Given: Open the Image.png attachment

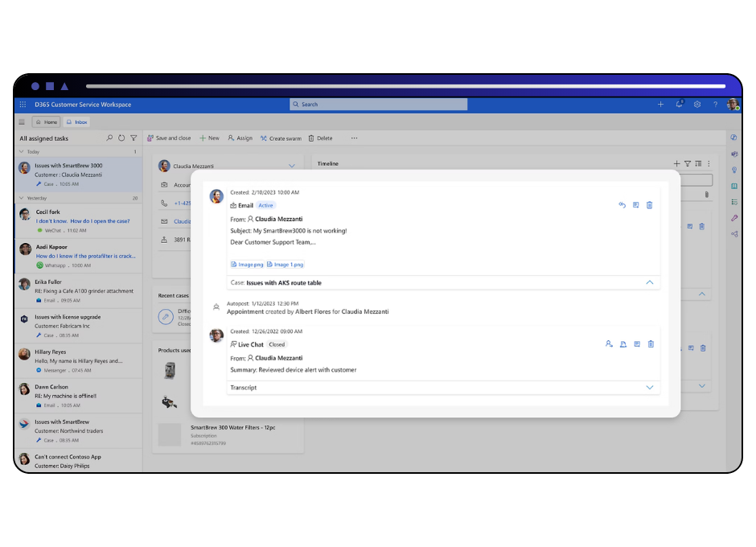Looking at the screenshot, I should (x=247, y=265).
